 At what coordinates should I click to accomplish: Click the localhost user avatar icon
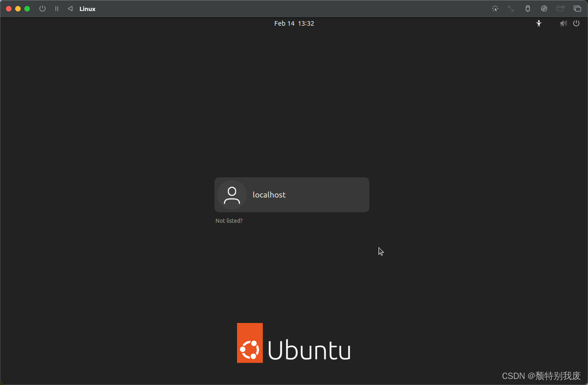[232, 195]
